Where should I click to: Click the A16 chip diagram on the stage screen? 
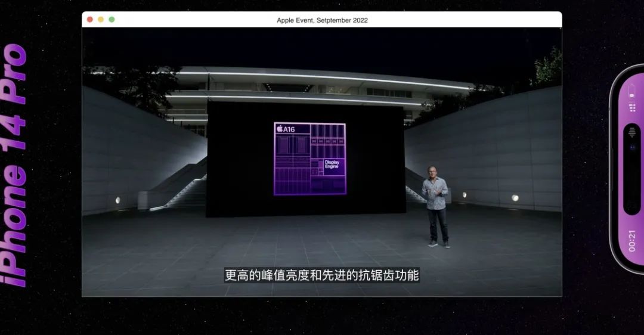click(309, 159)
